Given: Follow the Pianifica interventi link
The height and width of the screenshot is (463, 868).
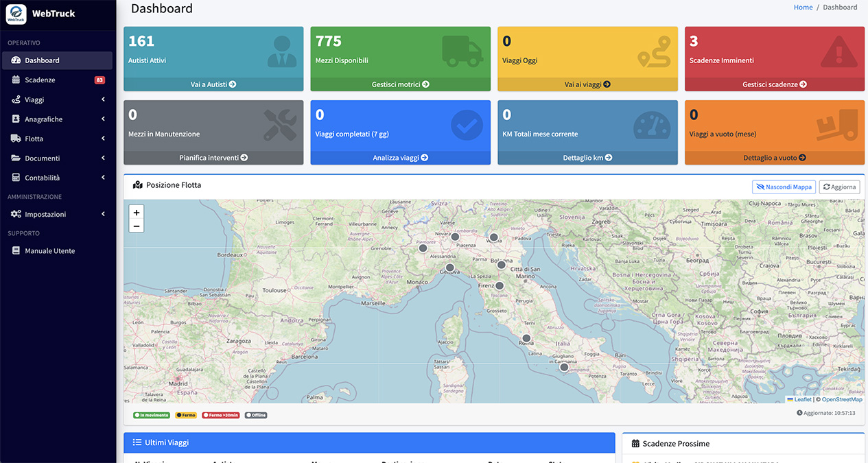Looking at the screenshot, I should click(x=213, y=158).
